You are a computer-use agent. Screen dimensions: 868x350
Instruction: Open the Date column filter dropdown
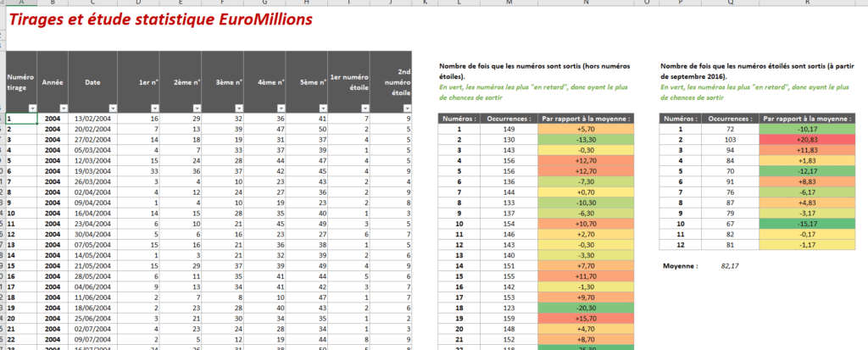click(113, 108)
